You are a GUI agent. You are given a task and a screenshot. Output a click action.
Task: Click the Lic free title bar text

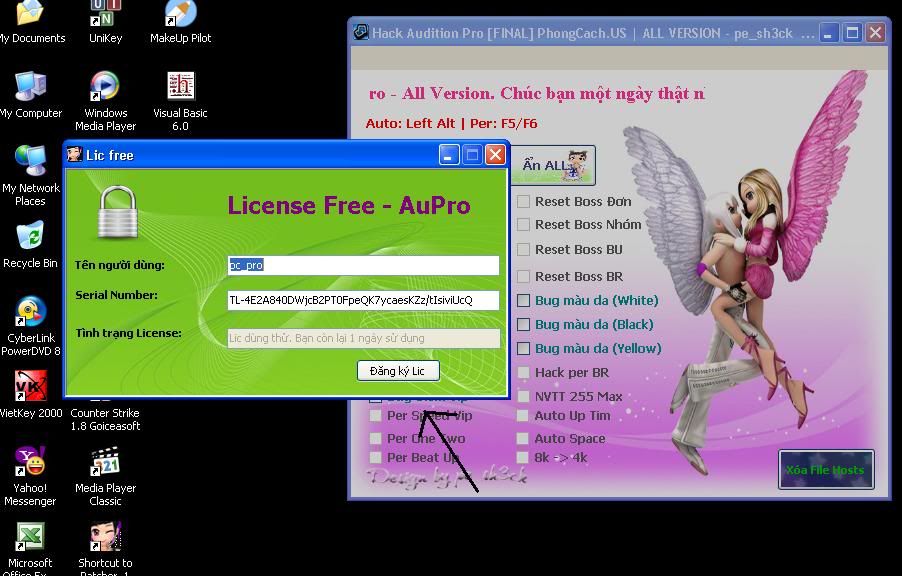[x=109, y=155]
